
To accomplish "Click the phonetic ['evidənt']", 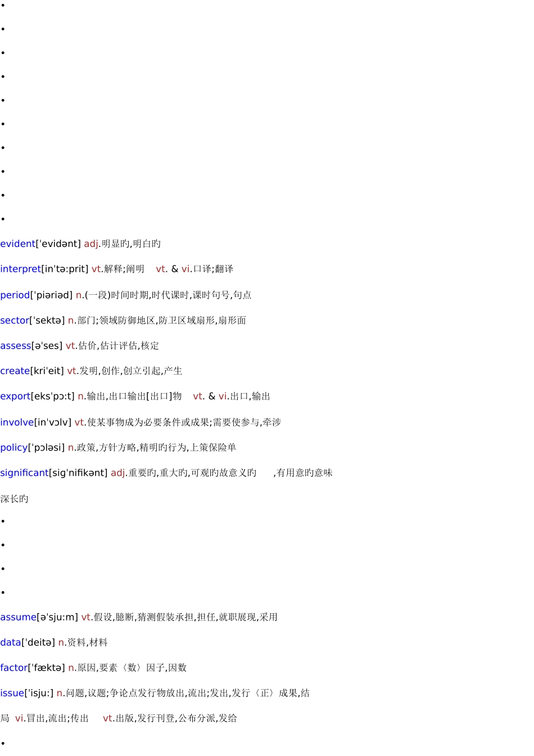I will pyautogui.click(x=58, y=244).
